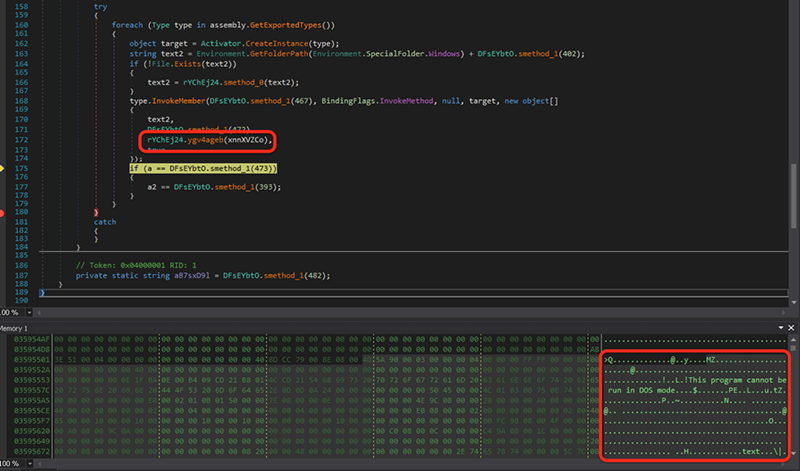Image resolution: width=800 pixels, height=471 pixels.
Task: Click BindingFlags.InvokeMethod on line 168
Action: point(378,101)
